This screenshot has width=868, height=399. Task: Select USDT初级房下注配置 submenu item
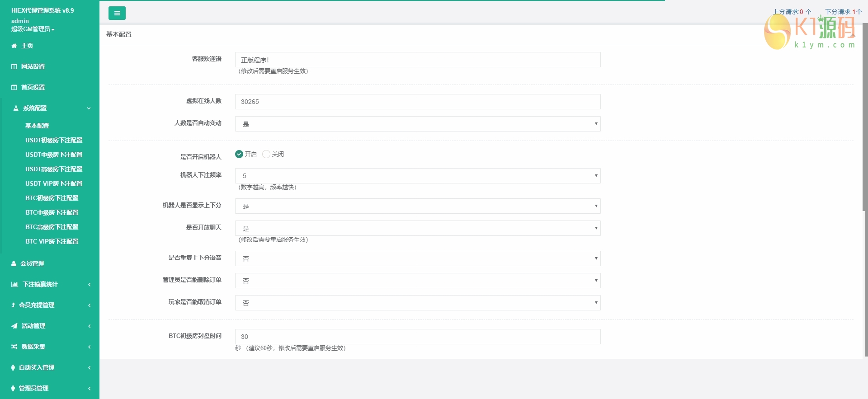point(54,140)
